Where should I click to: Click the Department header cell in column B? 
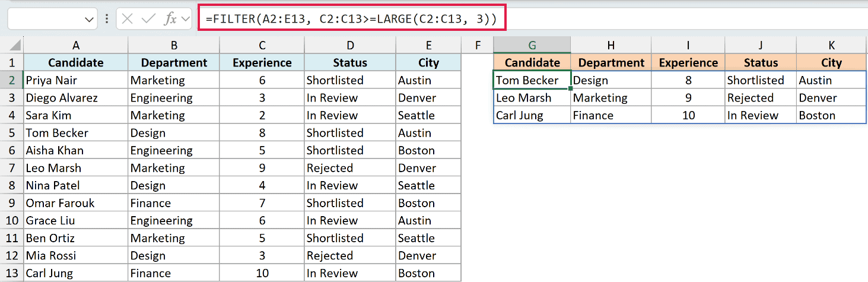pyautogui.click(x=174, y=62)
